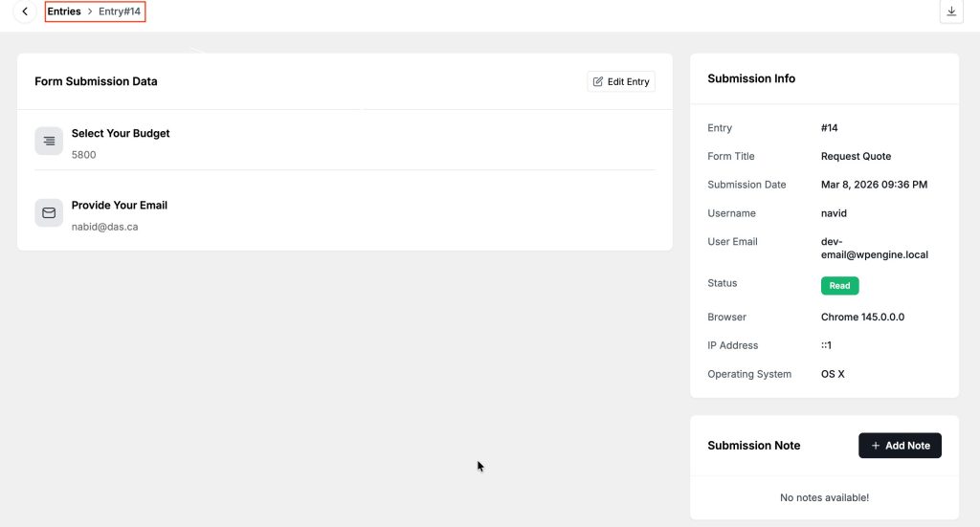The width and height of the screenshot is (980, 527).
Task: Download entry with the top-right icon
Action: pos(951,11)
